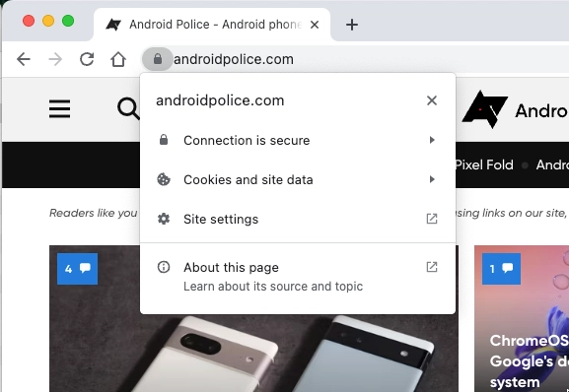This screenshot has height=392, width=569.
Task: Open About this page entry
Action: pyautogui.click(x=298, y=276)
